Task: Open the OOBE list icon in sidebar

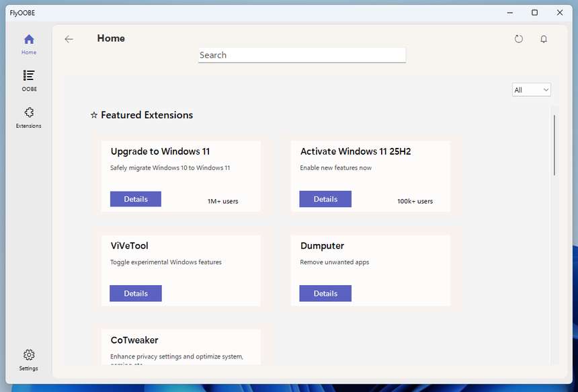Action: pyautogui.click(x=29, y=76)
